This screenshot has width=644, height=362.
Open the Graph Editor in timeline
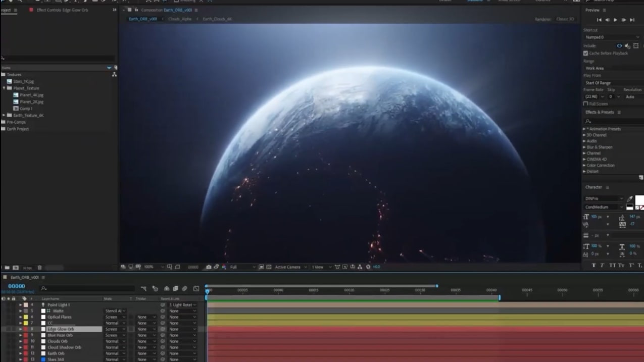click(x=196, y=288)
